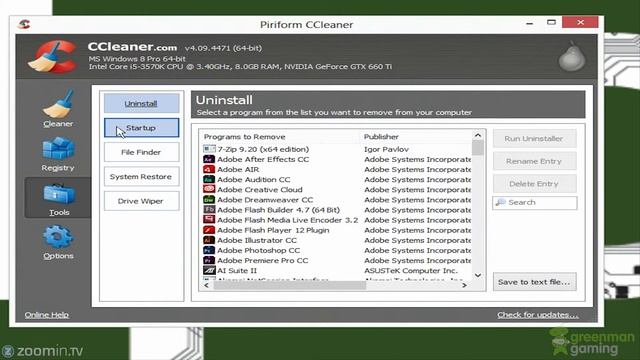The height and width of the screenshot is (360, 640).
Task: Select the Adobe Creative Cloud icon
Action: tap(209, 189)
